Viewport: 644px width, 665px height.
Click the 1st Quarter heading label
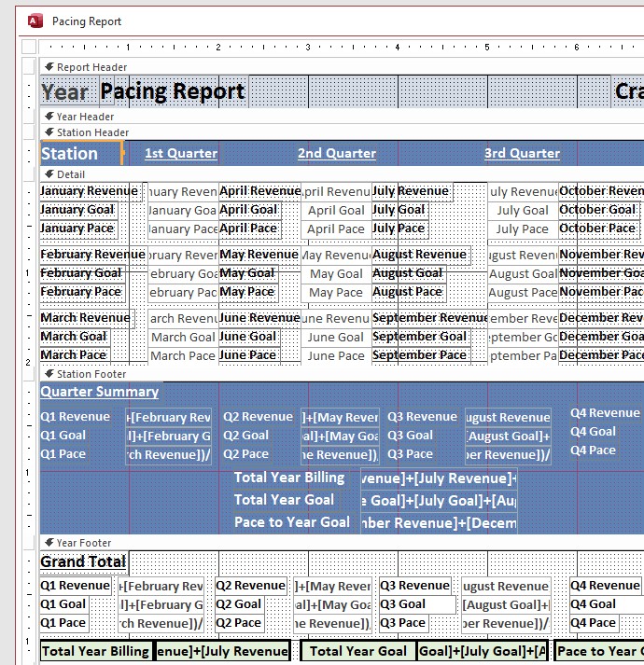(181, 153)
